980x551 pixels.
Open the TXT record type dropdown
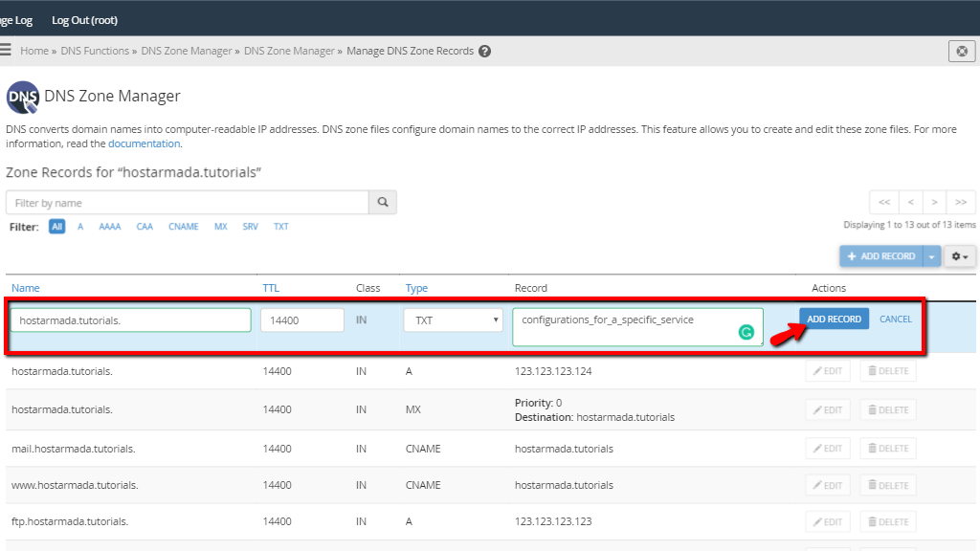click(x=453, y=320)
